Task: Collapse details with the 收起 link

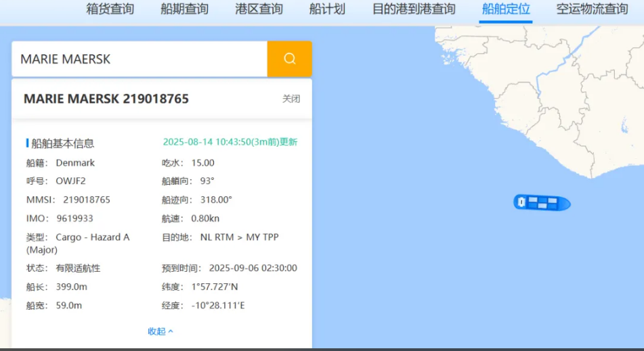Action: 160,331
